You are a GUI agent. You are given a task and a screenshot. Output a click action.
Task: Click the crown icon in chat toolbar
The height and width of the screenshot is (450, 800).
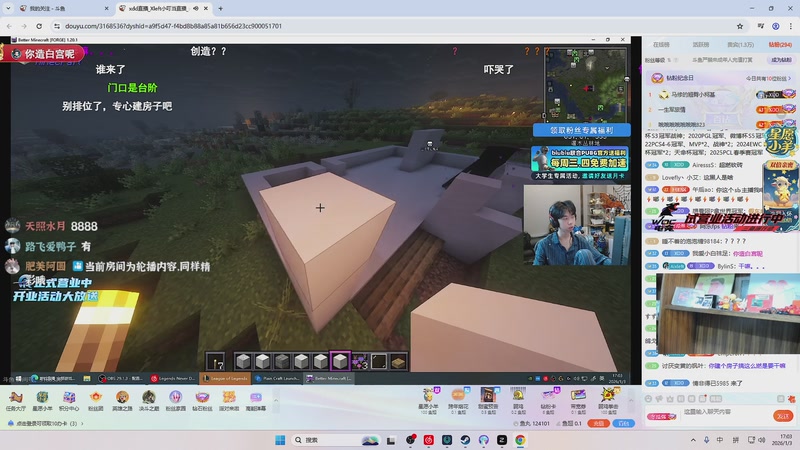coord(670,398)
